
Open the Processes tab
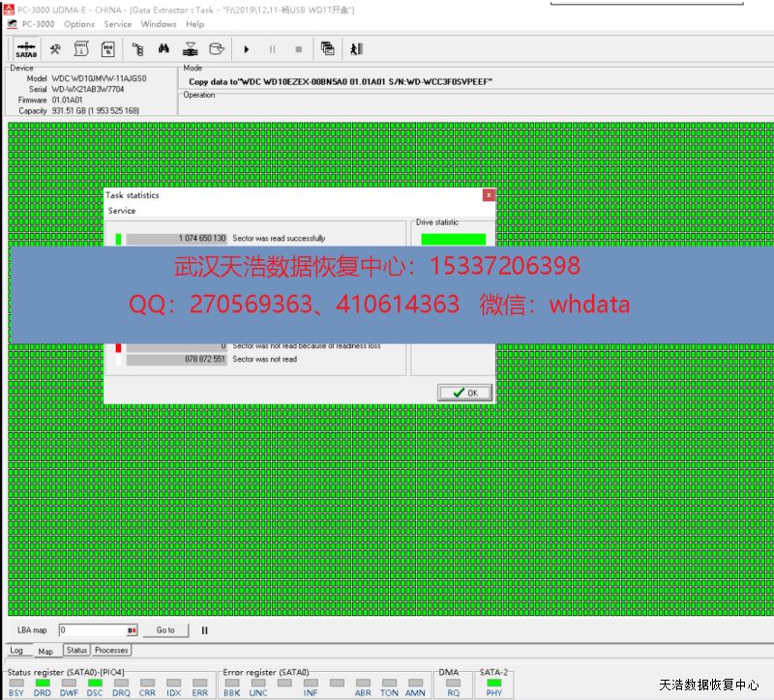(112, 651)
